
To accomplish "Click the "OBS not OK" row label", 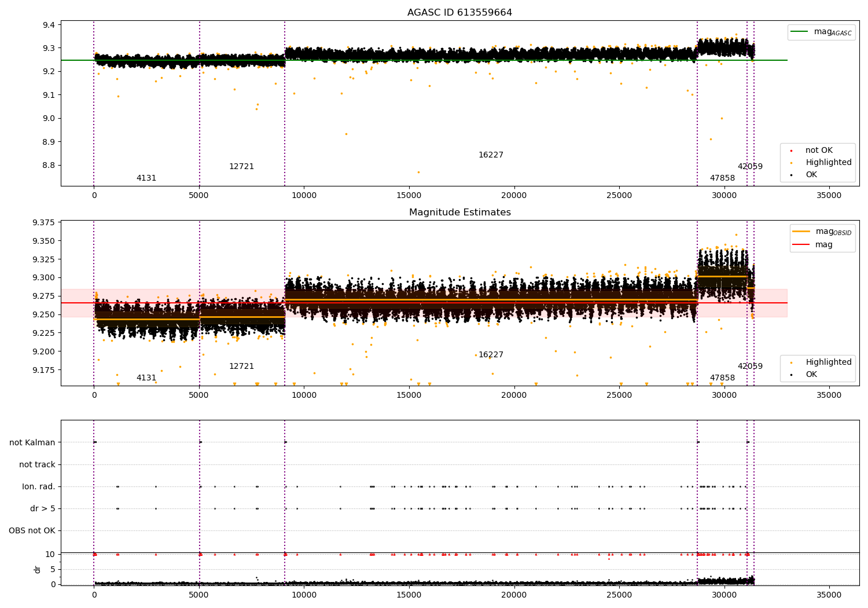I will (x=32, y=531).
